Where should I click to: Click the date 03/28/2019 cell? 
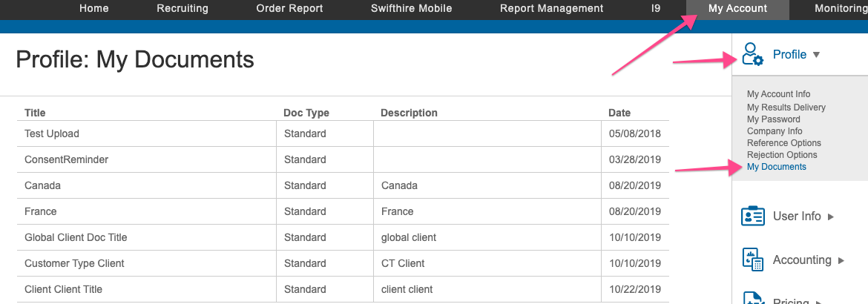635,159
